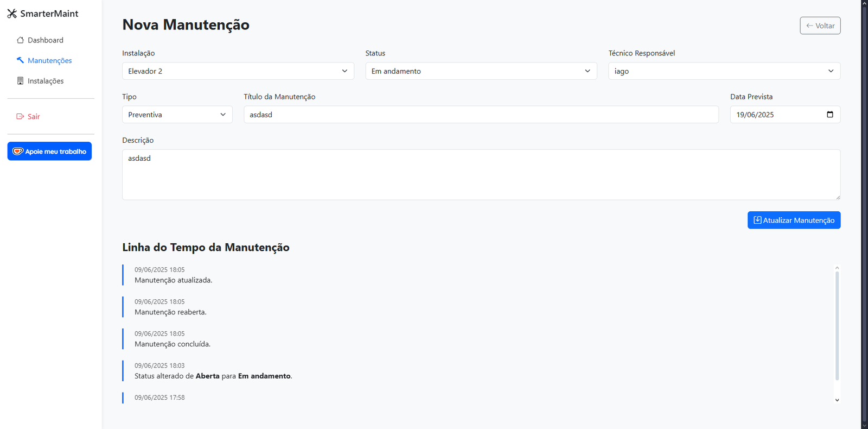Expand the Status dropdown set to Em andamento
Viewport: 868px width, 429px height.
(x=481, y=71)
